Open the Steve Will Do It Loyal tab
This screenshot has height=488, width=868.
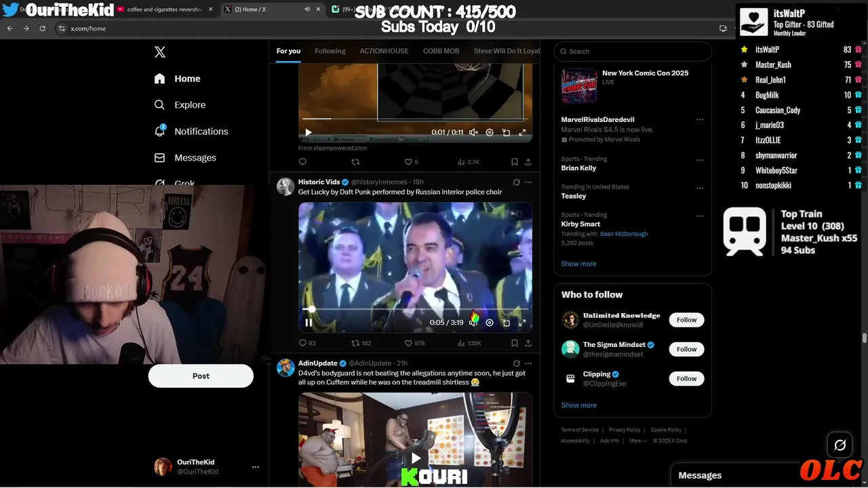click(507, 51)
